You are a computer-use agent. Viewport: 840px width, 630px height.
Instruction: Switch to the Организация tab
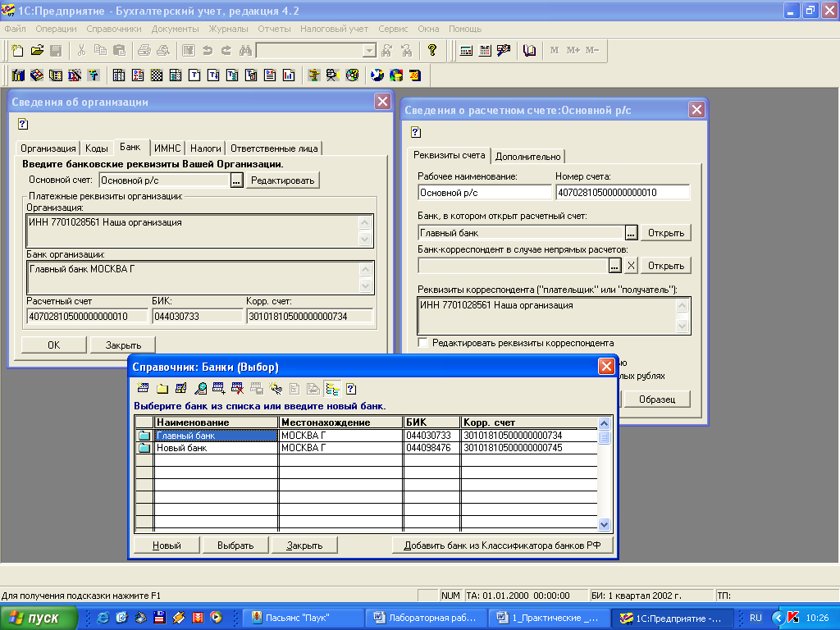tap(48, 148)
